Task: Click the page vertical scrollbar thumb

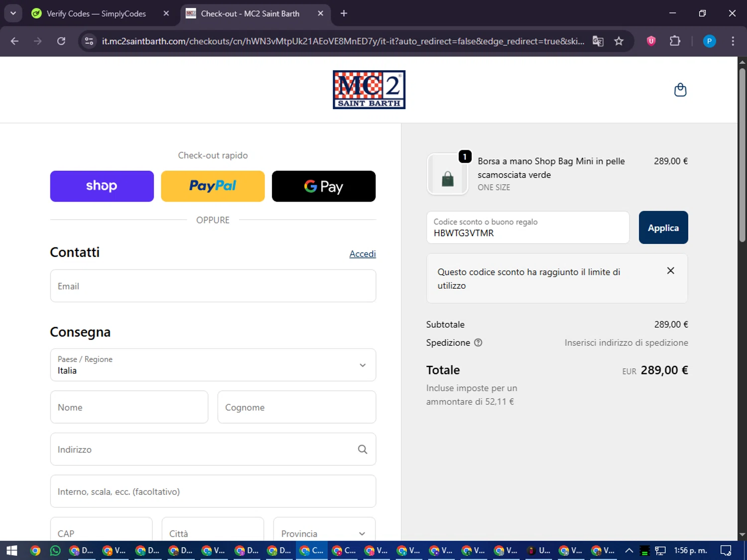Action: (x=742, y=155)
